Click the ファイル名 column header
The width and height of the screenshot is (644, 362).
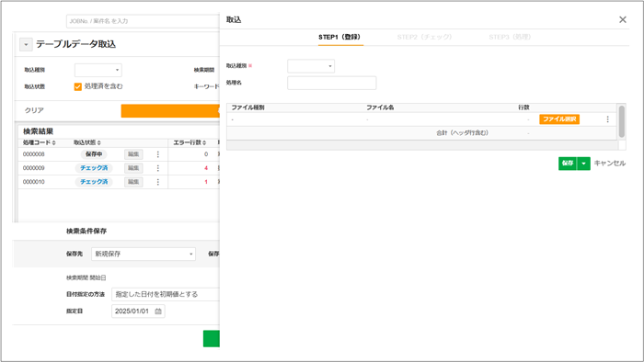380,107
